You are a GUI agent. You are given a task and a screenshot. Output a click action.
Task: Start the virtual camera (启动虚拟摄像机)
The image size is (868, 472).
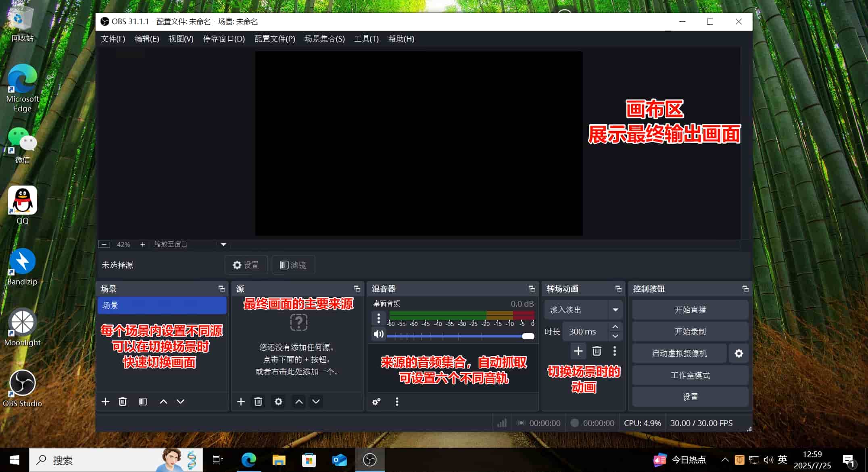[679, 353]
